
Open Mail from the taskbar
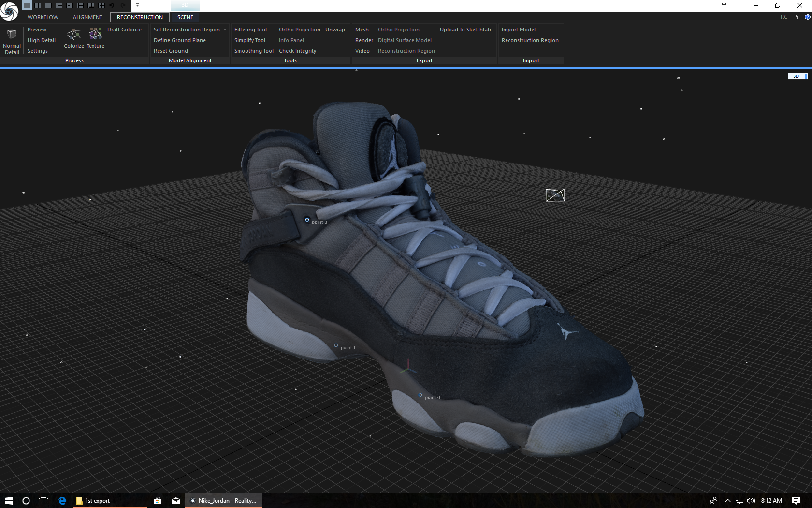click(x=175, y=500)
